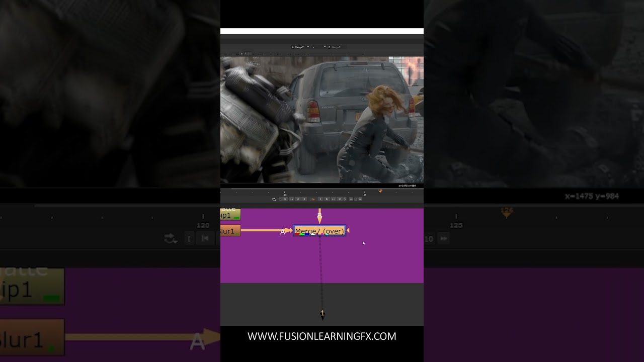The image size is (644, 362).
Task: Click the mask input arrow on Merge7's right side
Action: 348,231
